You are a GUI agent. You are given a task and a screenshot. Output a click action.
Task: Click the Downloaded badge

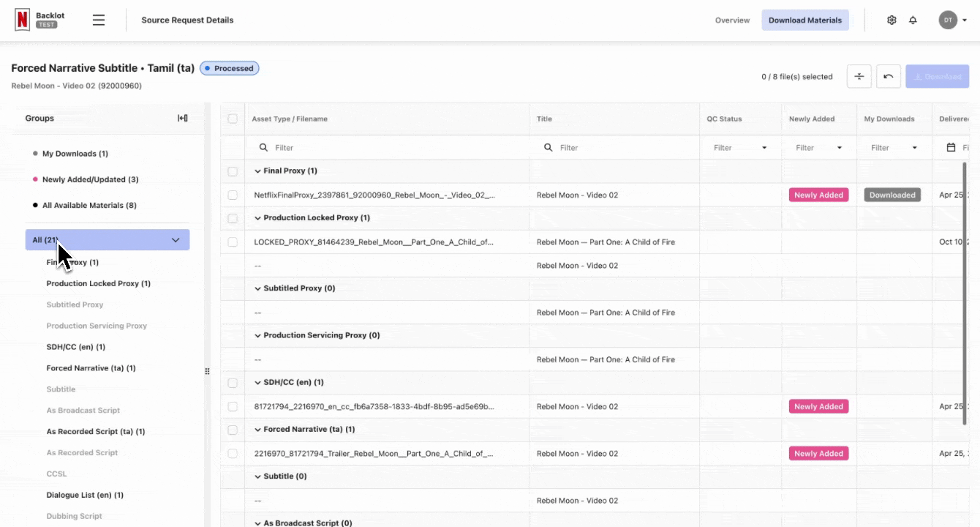[x=892, y=195]
